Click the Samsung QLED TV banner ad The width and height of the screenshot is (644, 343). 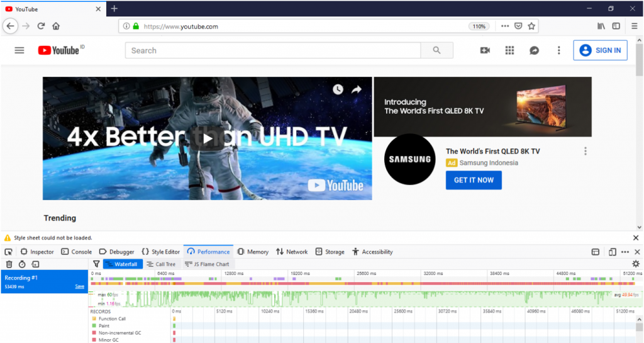tap(482, 107)
